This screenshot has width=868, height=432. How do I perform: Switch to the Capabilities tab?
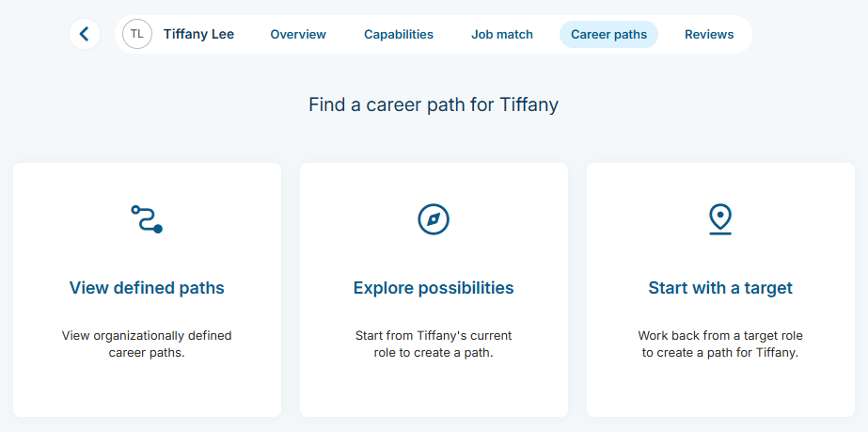(x=399, y=34)
